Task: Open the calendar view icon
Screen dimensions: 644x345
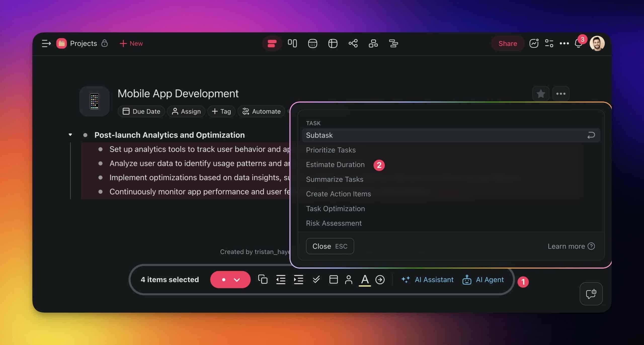Action: 312,44
